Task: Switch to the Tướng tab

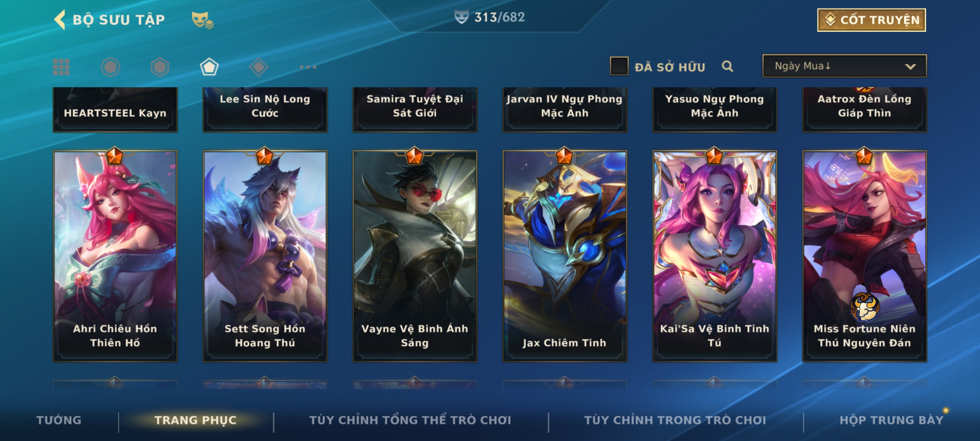Action: pos(59,420)
